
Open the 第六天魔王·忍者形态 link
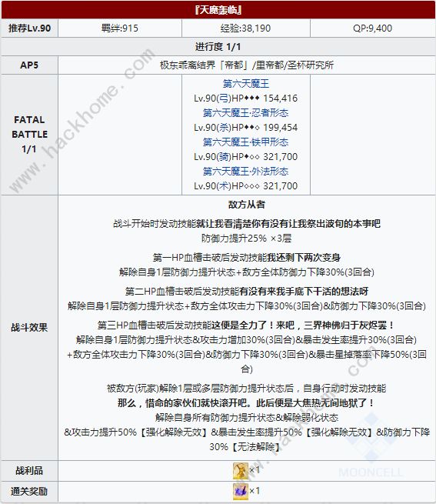tap(246, 113)
